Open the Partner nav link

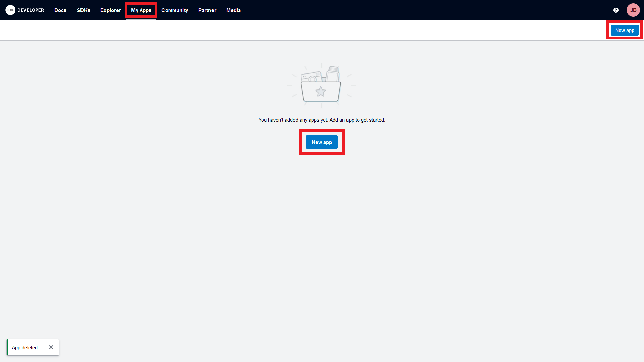(207, 10)
